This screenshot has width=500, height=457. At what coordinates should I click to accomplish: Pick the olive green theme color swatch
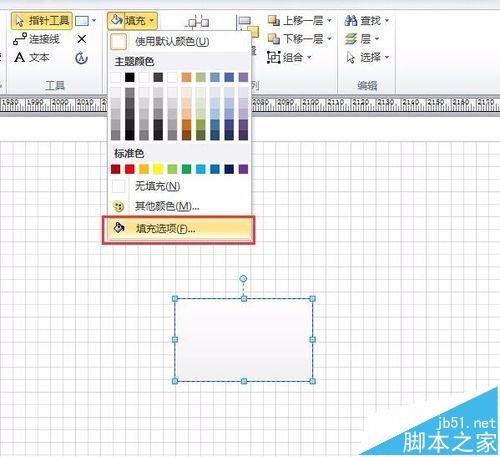tap(201, 77)
